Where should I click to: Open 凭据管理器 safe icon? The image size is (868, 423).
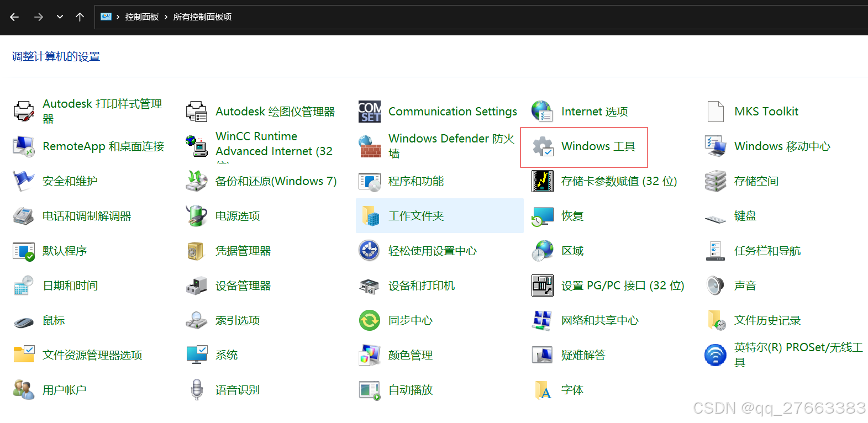click(x=197, y=251)
